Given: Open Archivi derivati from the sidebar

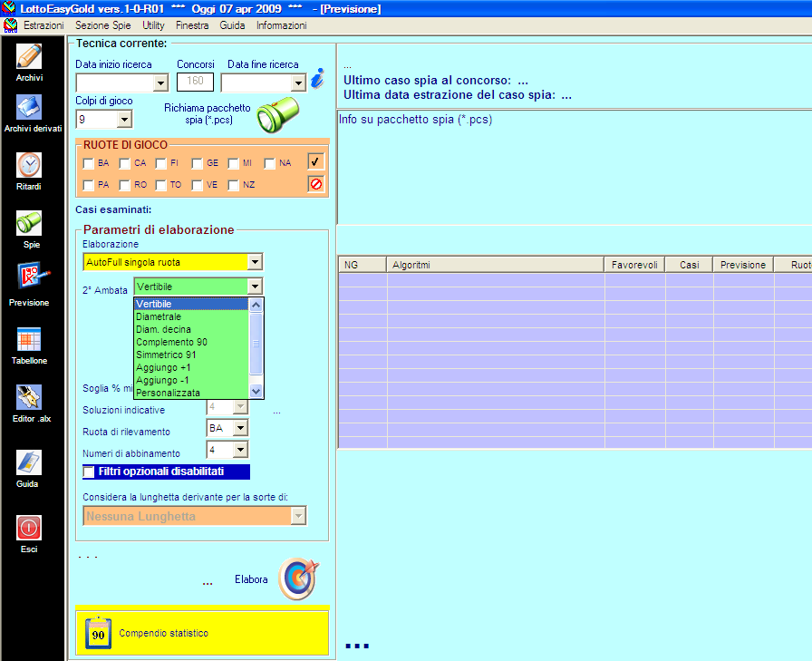Looking at the screenshot, I should (29, 107).
